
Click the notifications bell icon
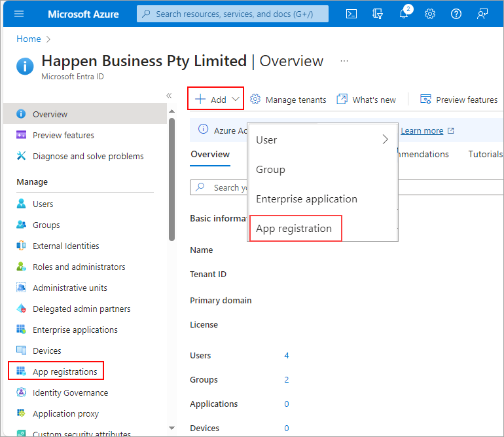[x=404, y=14]
